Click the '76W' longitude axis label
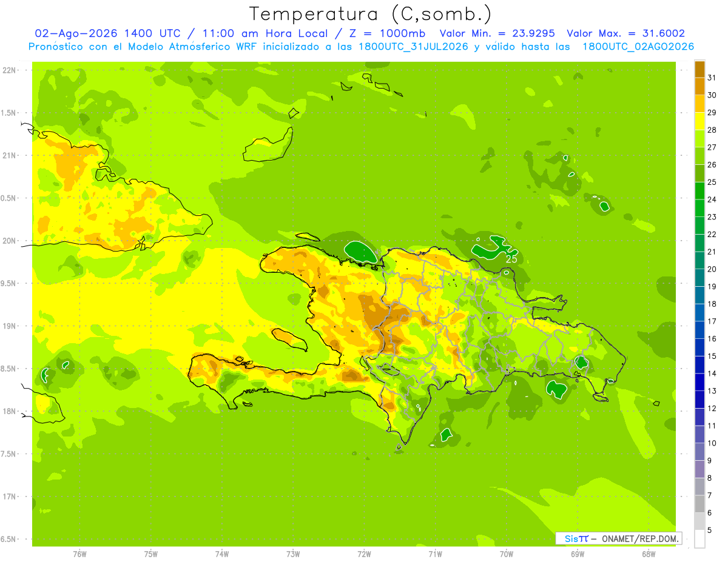 point(79,555)
